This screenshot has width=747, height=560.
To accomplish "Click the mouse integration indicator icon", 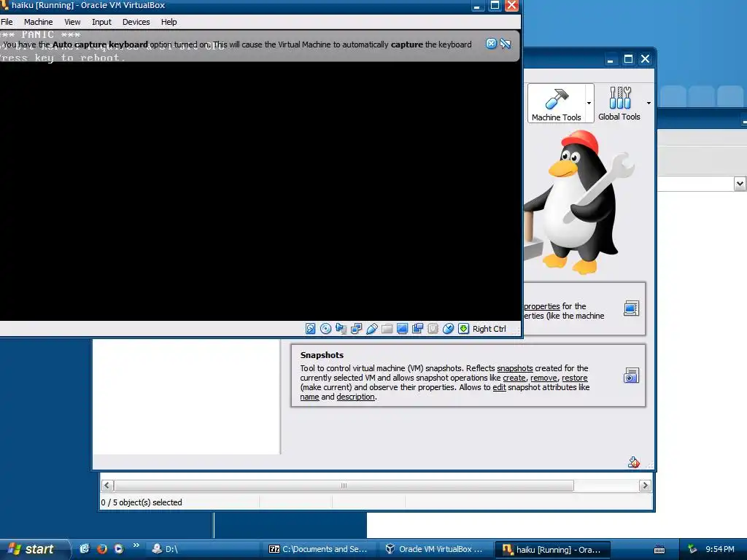I will pos(448,329).
